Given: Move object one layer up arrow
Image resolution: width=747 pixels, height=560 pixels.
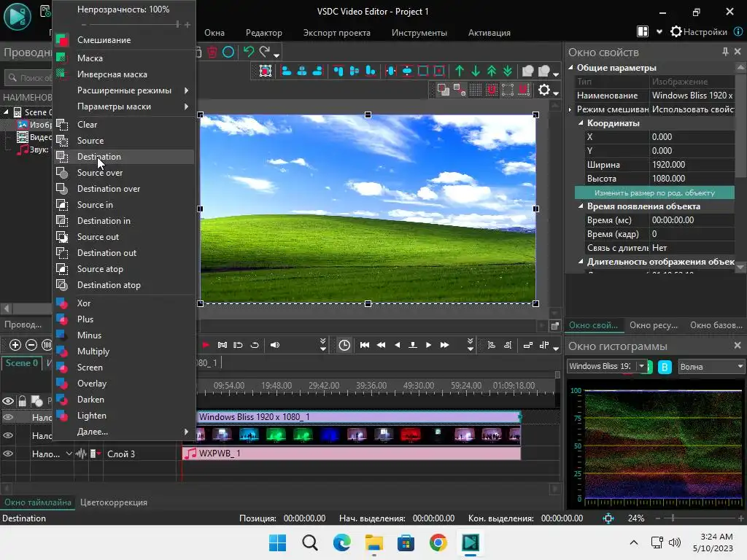Looking at the screenshot, I should point(460,71).
